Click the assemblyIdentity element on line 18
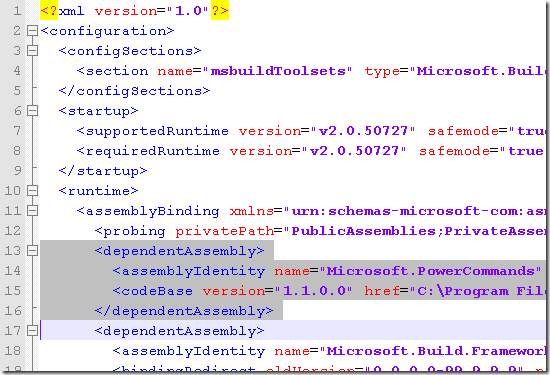Viewport: 550px width, 375px height. click(193, 351)
